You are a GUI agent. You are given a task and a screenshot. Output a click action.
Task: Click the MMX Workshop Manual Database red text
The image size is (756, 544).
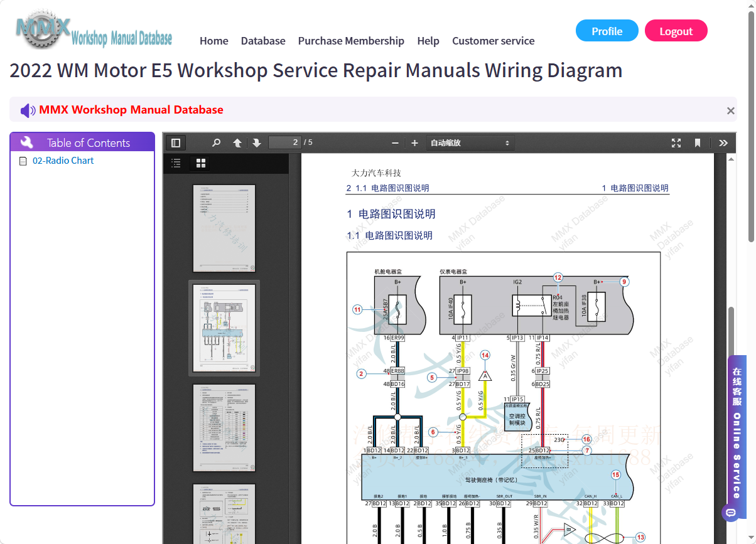tap(131, 110)
